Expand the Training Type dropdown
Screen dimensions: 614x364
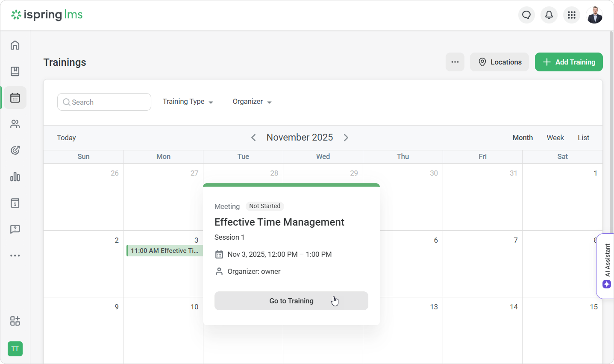pos(188,102)
